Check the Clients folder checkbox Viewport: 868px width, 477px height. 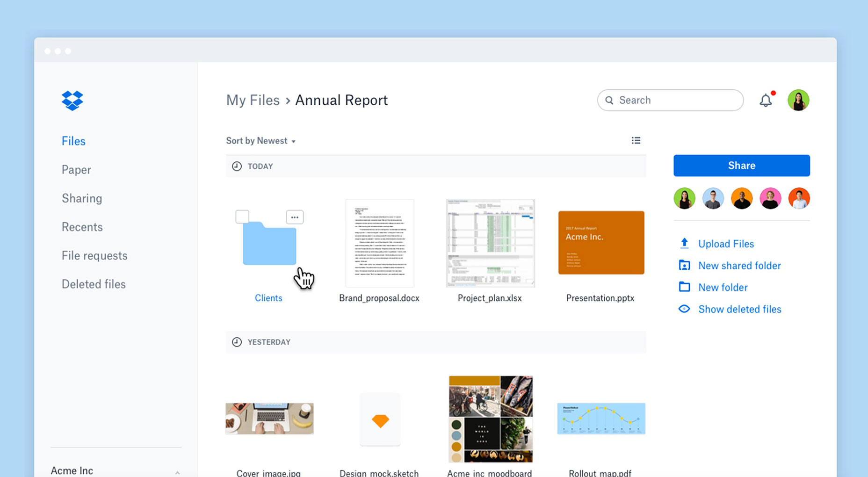(x=242, y=217)
